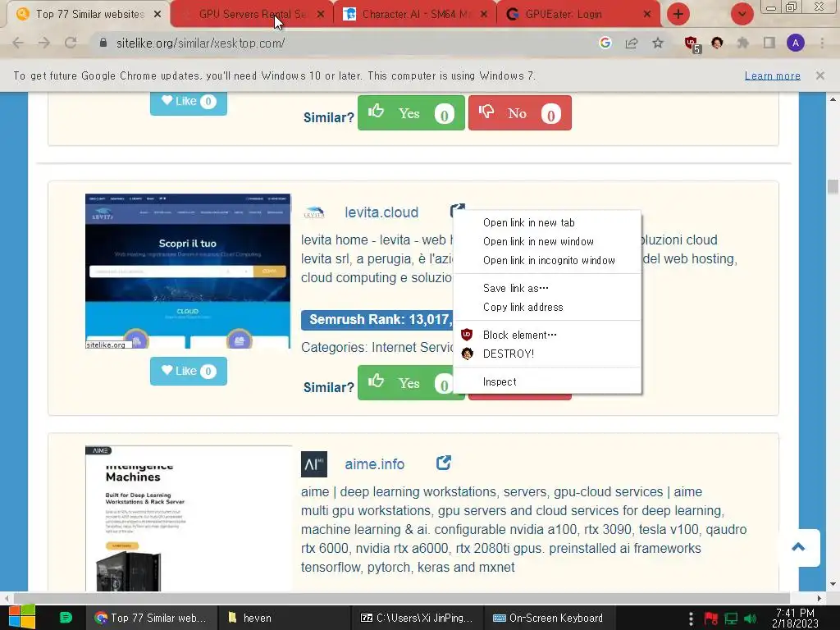Go forward using browser forward arrow

coord(44,43)
